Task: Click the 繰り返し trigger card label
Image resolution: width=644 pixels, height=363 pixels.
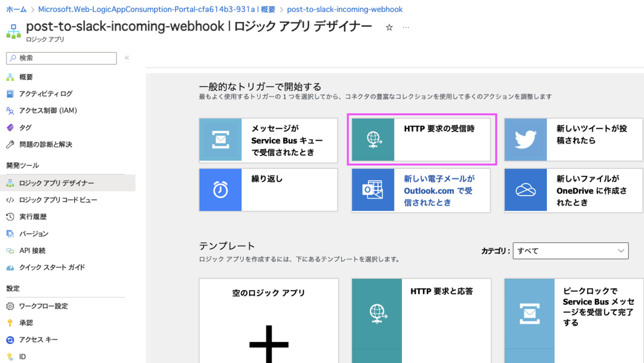Action: (267, 179)
